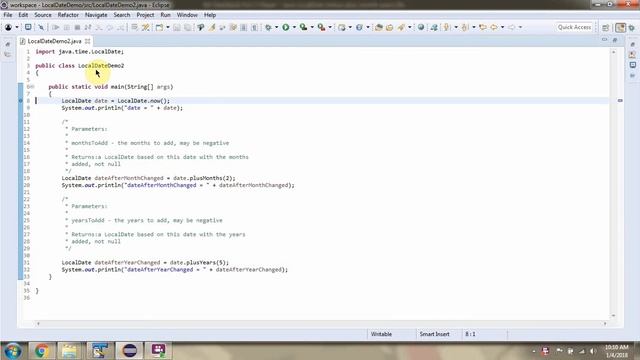The width and height of the screenshot is (640, 360).
Task: Open the Search menu
Action: [122, 15]
